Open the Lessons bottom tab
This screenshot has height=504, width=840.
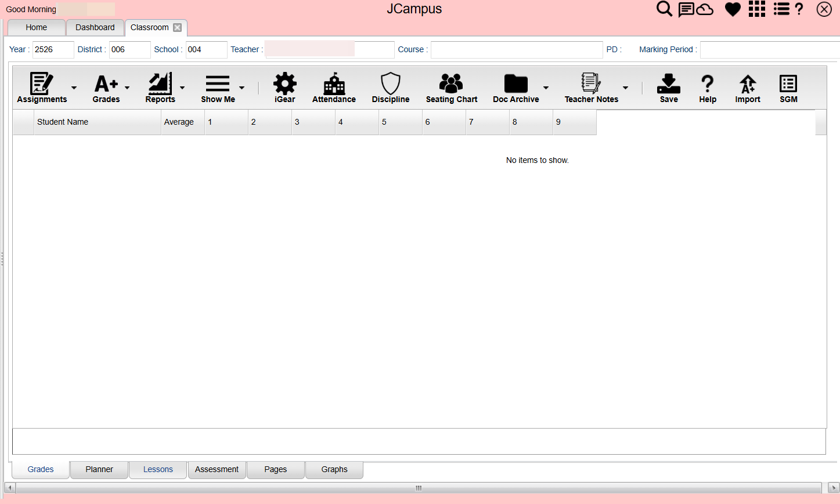[158, 469]
